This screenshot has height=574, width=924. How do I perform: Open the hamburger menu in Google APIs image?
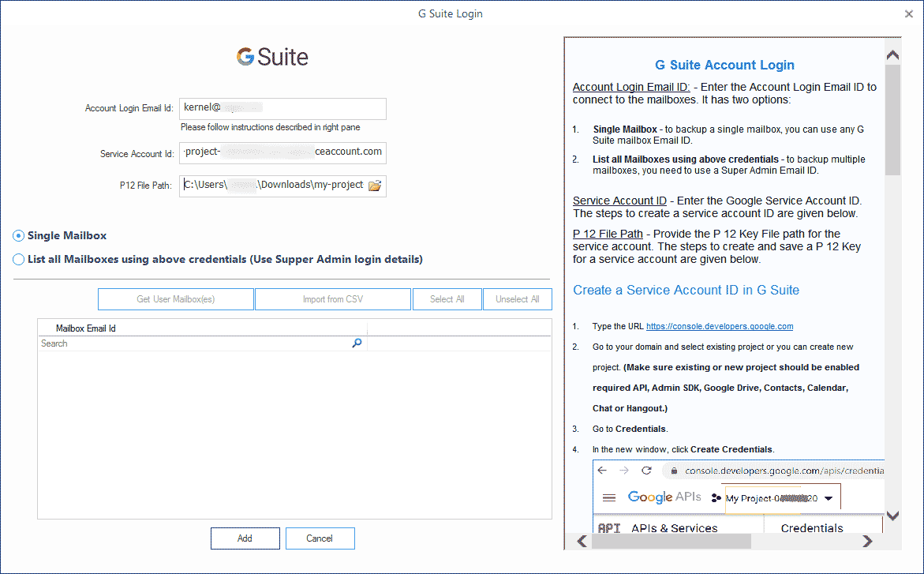pyautogui.click(x=609, y=498)
